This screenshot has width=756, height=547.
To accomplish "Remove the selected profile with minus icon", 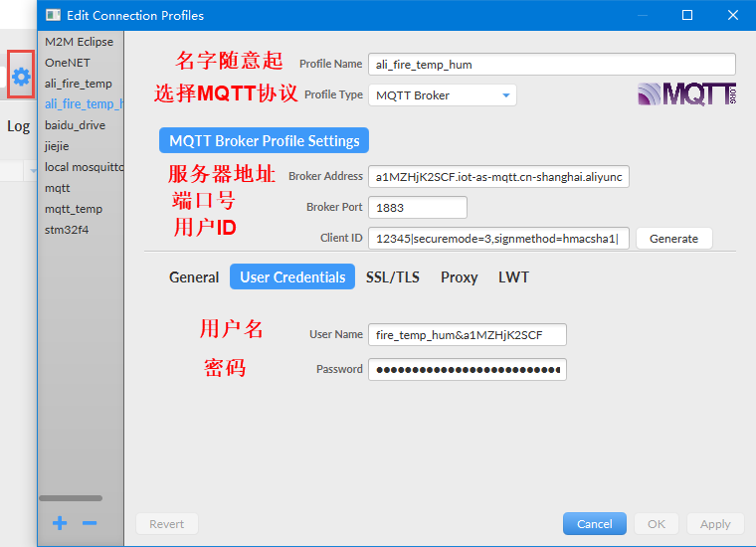I will 90,523.
